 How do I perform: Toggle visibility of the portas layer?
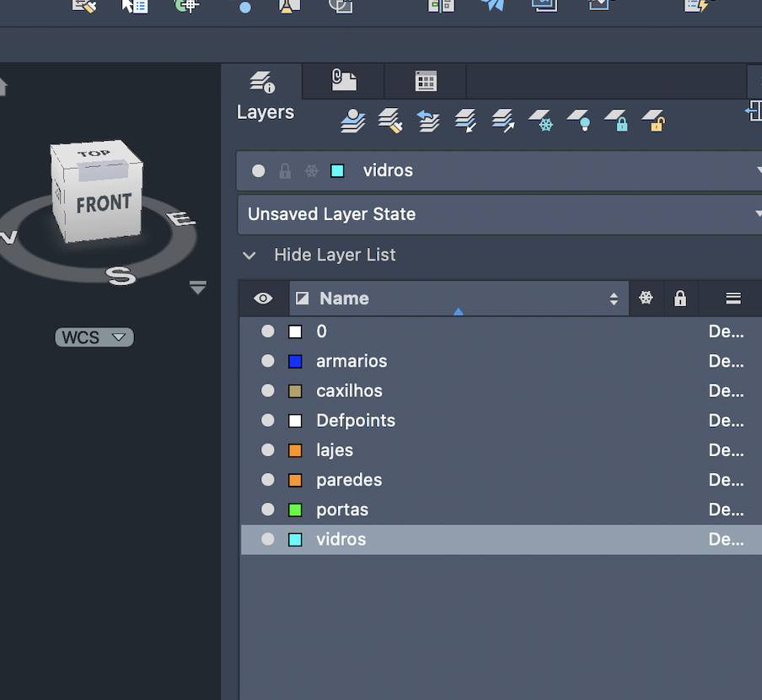tap(268, 509)
